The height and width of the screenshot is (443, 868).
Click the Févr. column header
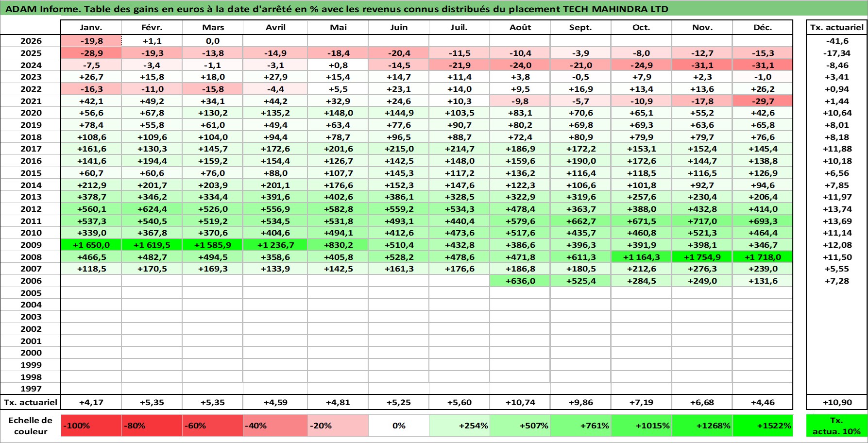152,27
